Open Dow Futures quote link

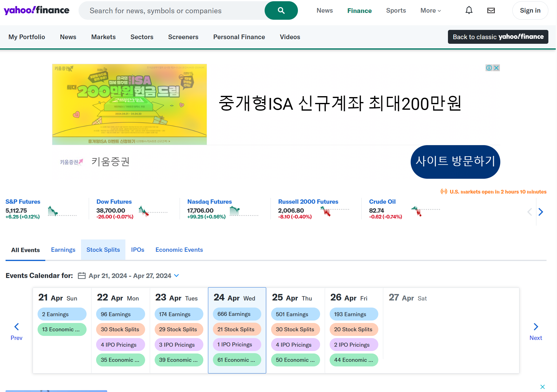click(114, 202)
